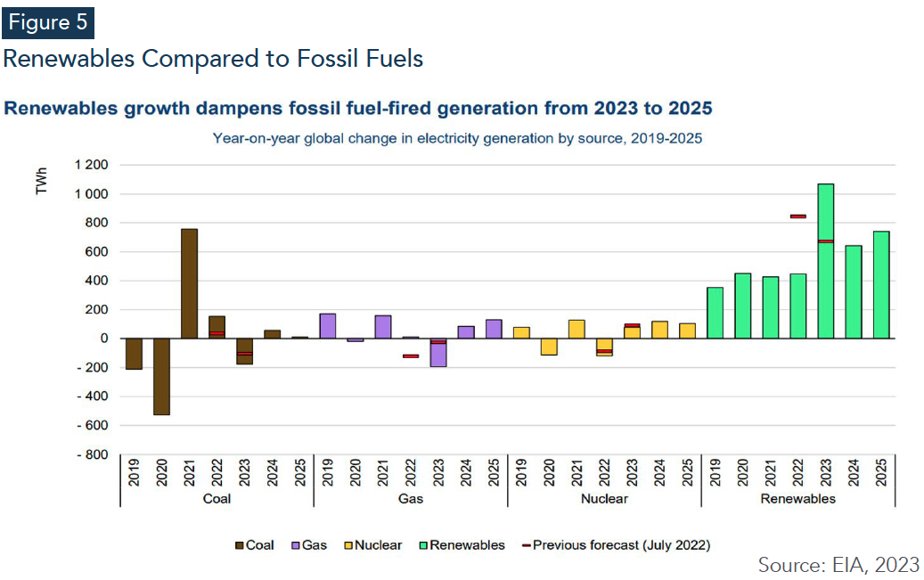
Task: Click the title 'Renewables Compared to Fossil Fuels'
Action: click(x=213, y=59)
